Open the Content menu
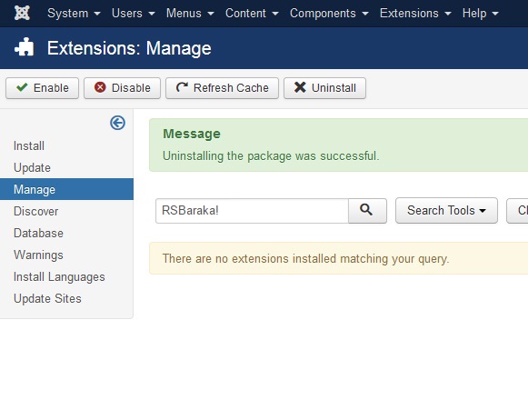Viewport: 528px width, 420px height. pyautogui.click(x=252, y=13)
